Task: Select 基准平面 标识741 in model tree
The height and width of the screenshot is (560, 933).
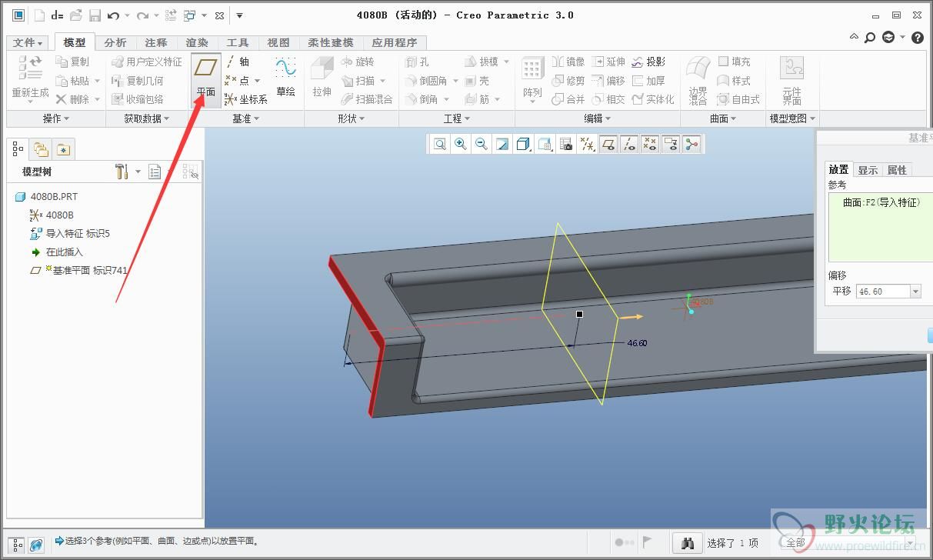Action: pyautogui.click(x=78, y=270)
